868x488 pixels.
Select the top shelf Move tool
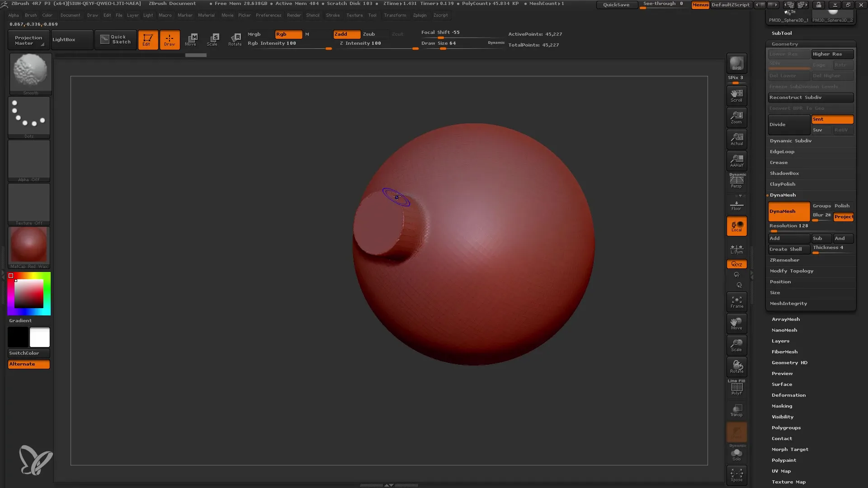coord(191,40)
